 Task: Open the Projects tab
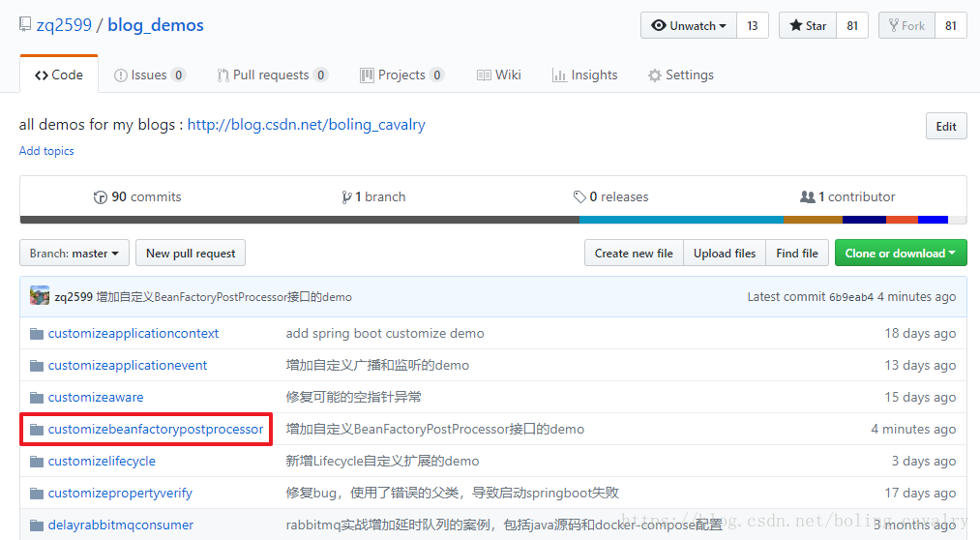tap(401, 75)
